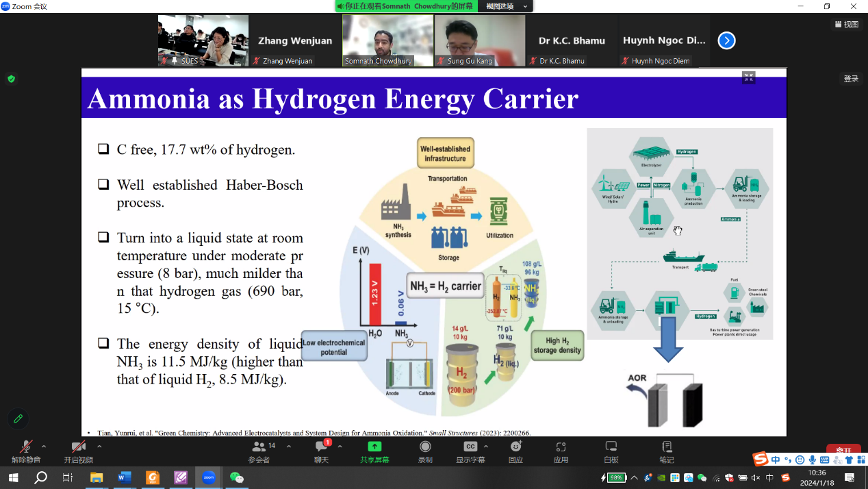Click the Sign in button (登录)
This screenshot has width=868, height=489.
[x=851, y=79]
